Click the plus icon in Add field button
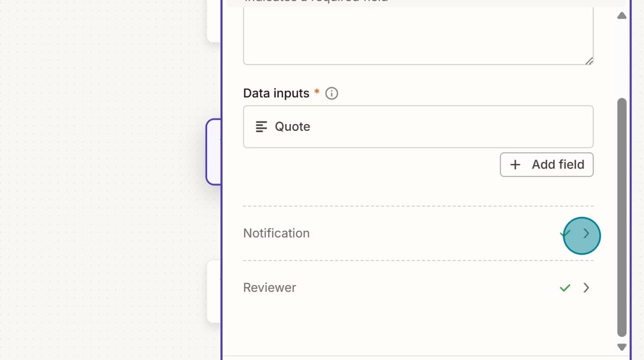This screenshot has height=360, width=644. 516,164
